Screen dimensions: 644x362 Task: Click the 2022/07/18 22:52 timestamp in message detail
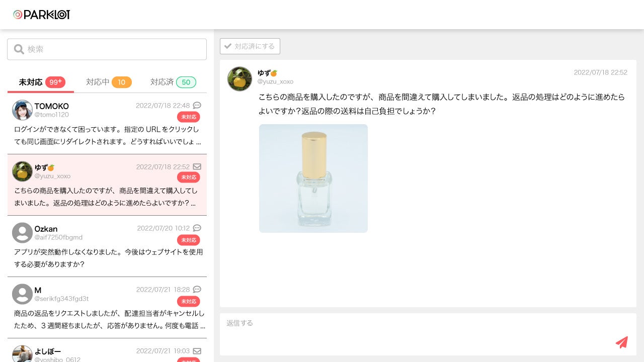click(601, 72)
